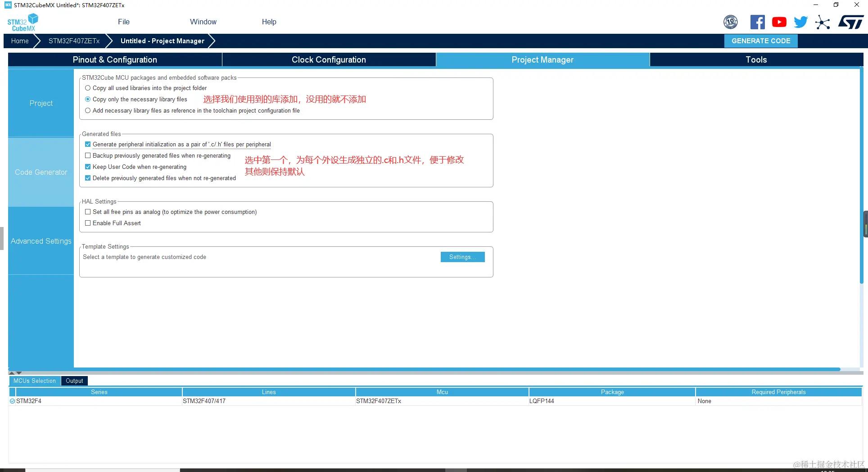Sort by the Mcu column header
868x472 pixels.
pos(442,392)
